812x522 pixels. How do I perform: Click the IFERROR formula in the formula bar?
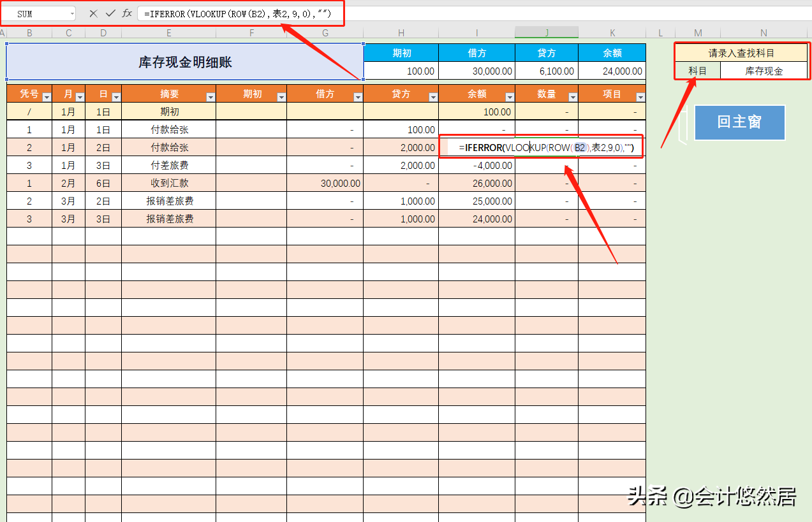click(x=236, y=13)
